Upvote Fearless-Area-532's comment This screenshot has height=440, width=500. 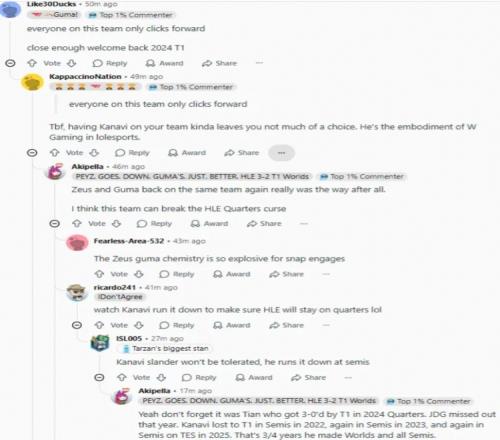pyautogui.click(x=99, y=274)
